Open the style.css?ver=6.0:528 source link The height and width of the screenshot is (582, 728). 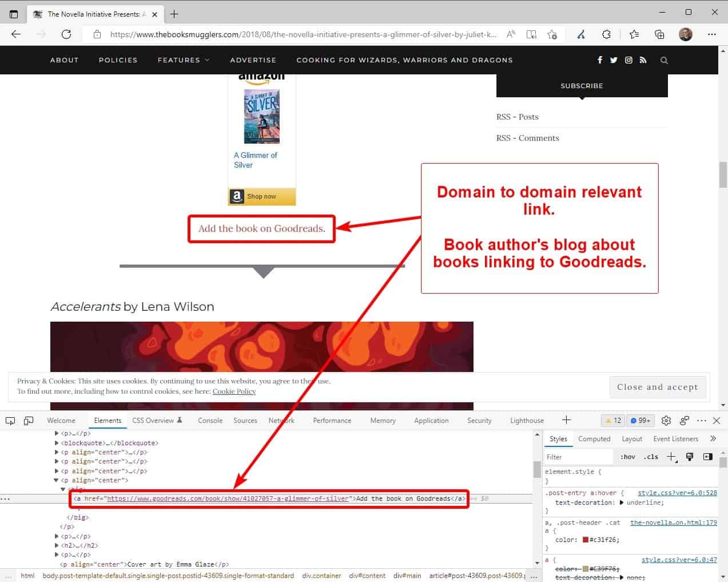point(677,493)
